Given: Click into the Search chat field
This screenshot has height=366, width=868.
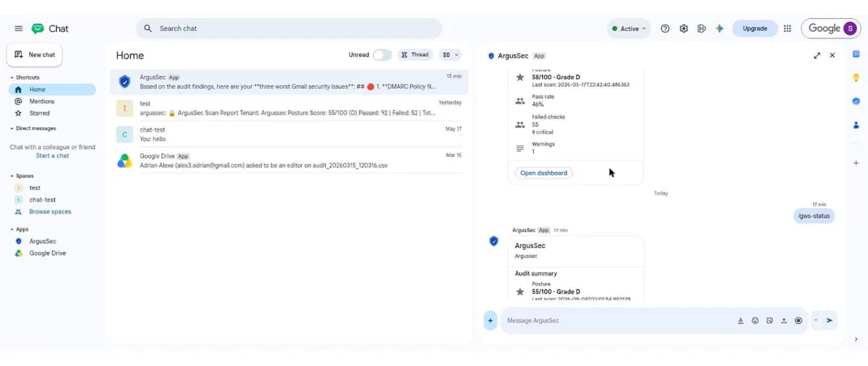Looking at the screenshot, I should click(289, 29).
